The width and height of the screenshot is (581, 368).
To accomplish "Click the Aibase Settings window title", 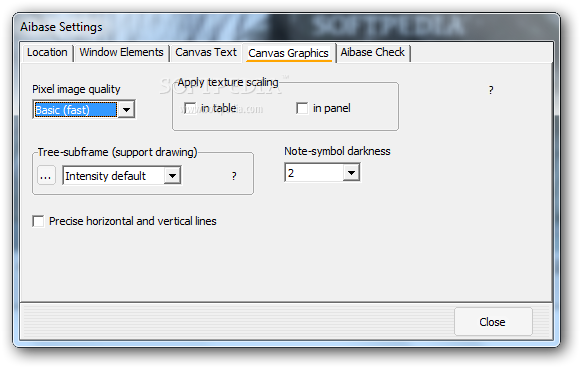I will [61, 27].
